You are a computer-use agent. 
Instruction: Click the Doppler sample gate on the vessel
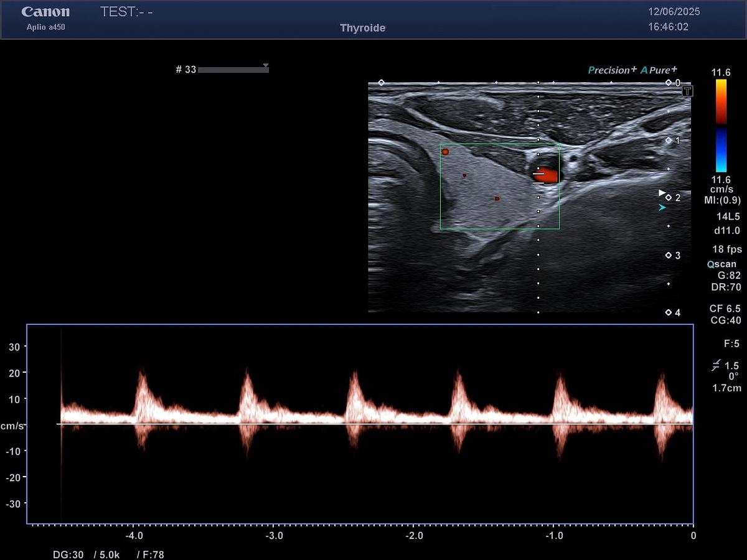point(538,178)
